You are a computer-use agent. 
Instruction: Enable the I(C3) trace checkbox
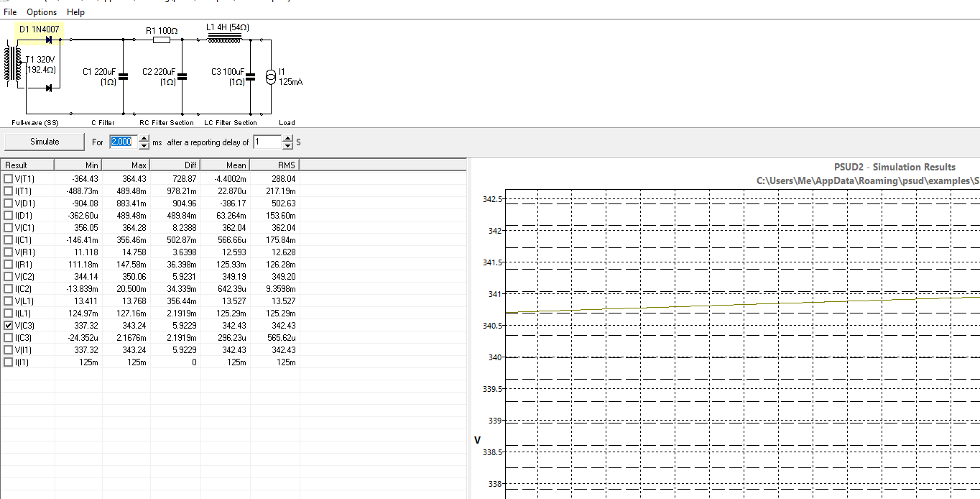click(9, 337)
